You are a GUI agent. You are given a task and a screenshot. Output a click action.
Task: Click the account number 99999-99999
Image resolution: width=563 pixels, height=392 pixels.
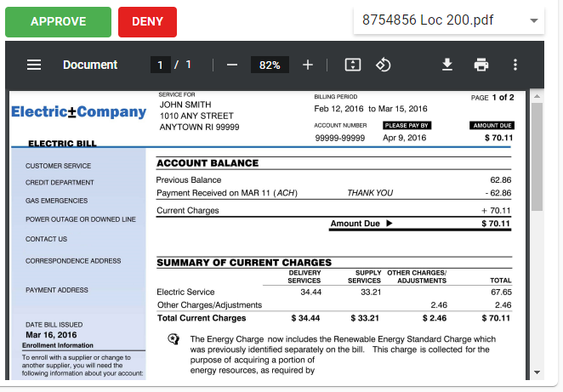coord(339,139)
